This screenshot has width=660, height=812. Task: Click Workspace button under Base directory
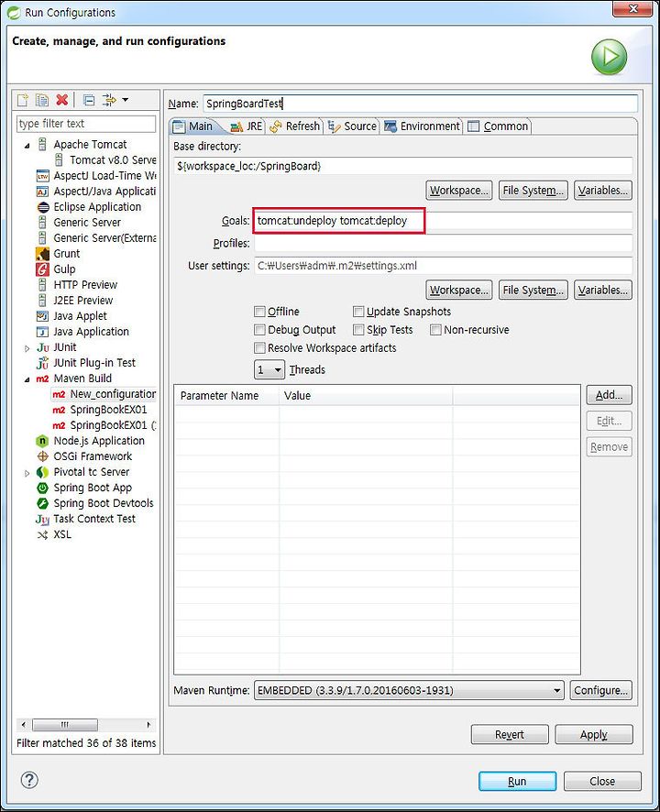(459, 191)
